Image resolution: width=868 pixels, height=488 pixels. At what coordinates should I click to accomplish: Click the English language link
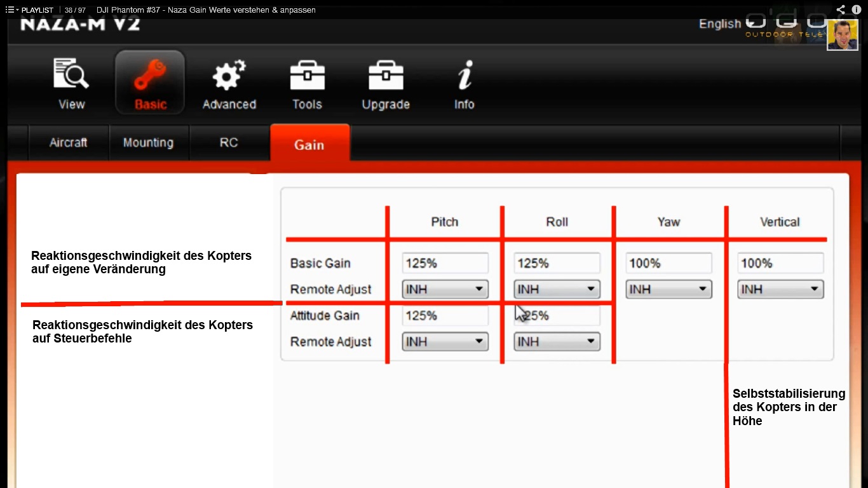pos(719,24)
